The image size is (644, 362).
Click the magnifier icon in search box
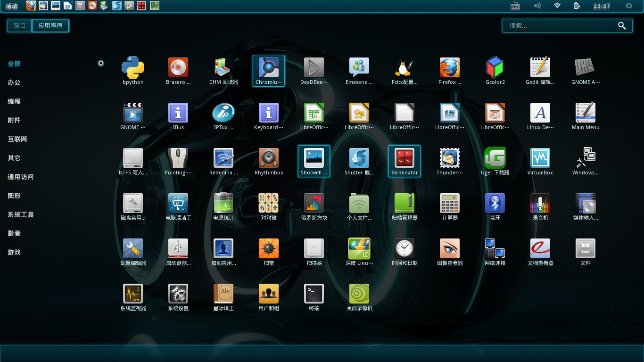click(x=622, y=26)
